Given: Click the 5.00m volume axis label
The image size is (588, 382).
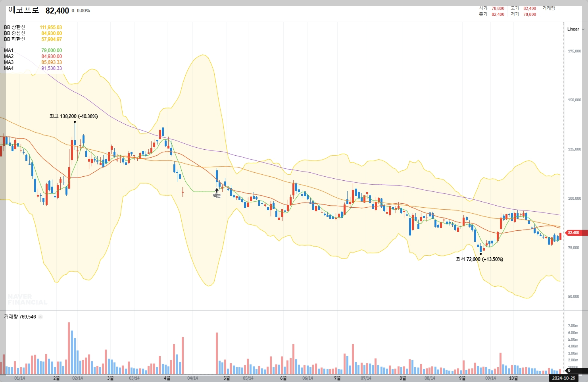Looking at the screenshot, I should click(573, 340).
